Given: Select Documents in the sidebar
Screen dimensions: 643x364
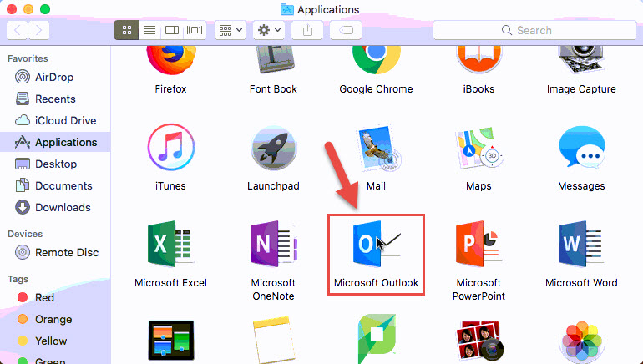Looking at the screenshot, I should click(x=55, y=185).
